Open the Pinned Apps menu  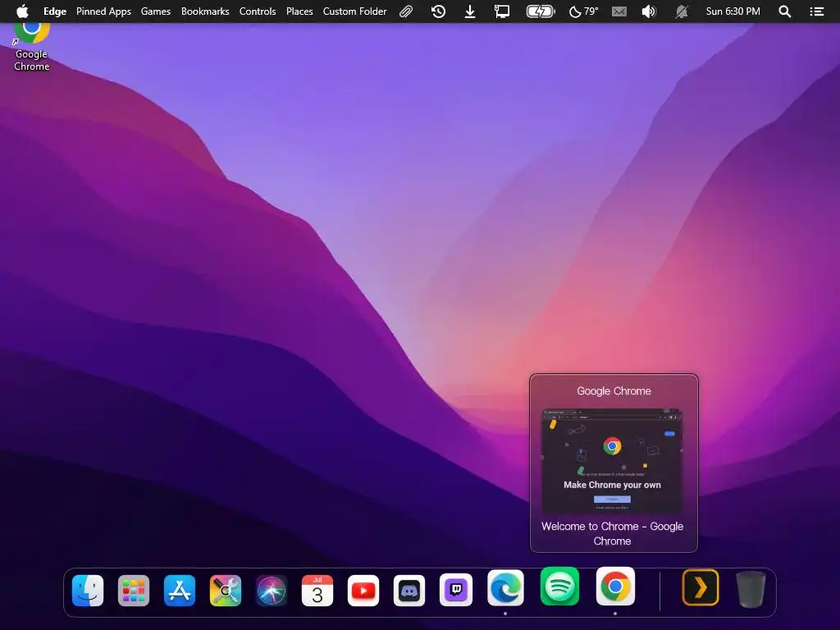tap(103, 11)
